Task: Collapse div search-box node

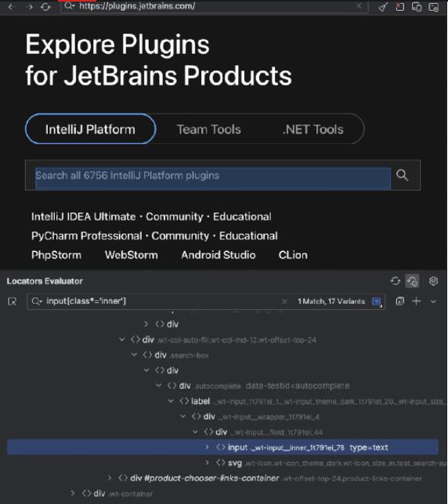Action: click(134, 355)
